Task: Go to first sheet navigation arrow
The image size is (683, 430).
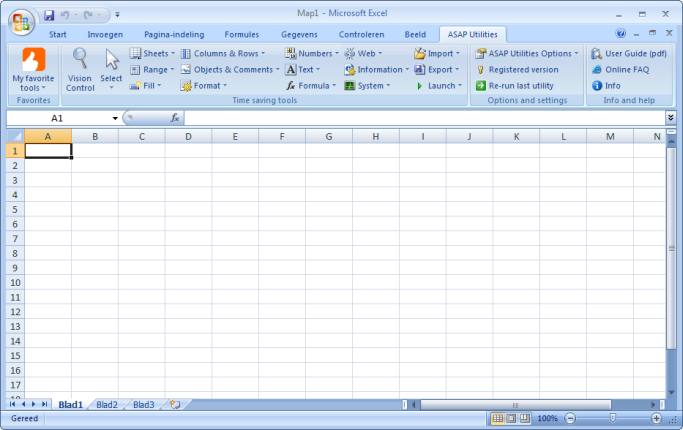Action: point(13,405)
